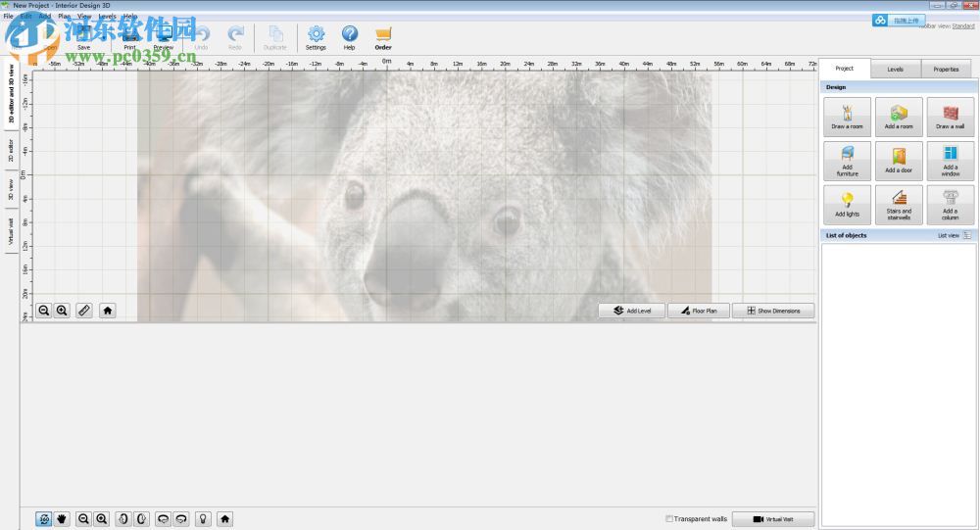Click the Save toolbar button
This screenshot has width=980, height=530.
83,38
